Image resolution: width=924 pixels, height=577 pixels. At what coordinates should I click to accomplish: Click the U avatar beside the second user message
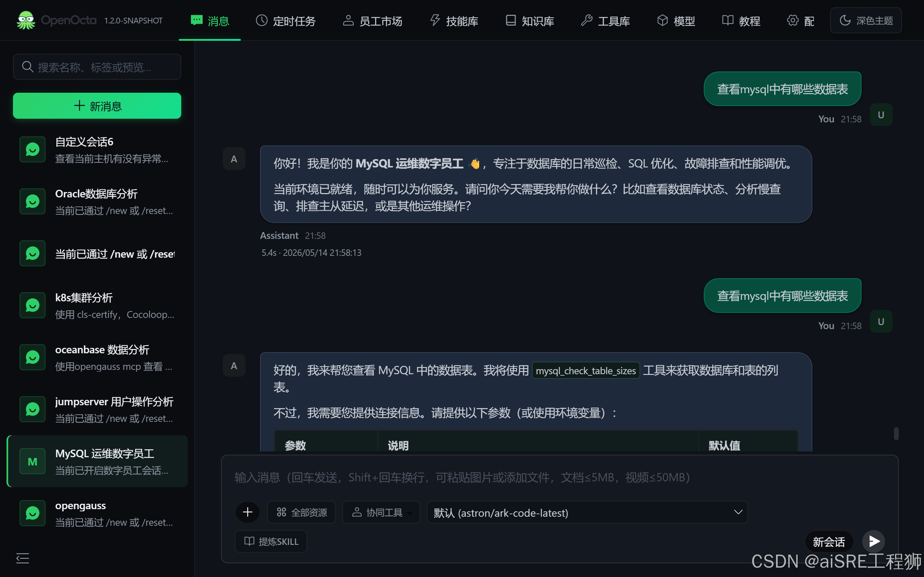pos(881,322)
